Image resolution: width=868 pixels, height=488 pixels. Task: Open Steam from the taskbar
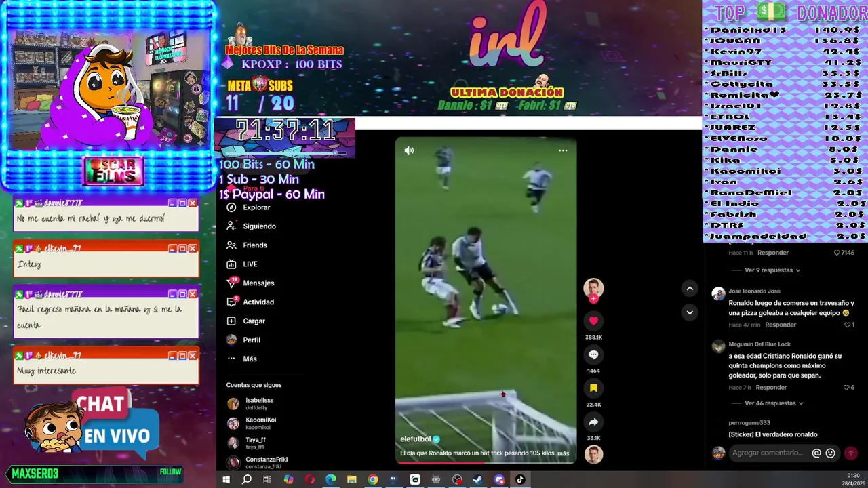478,479
